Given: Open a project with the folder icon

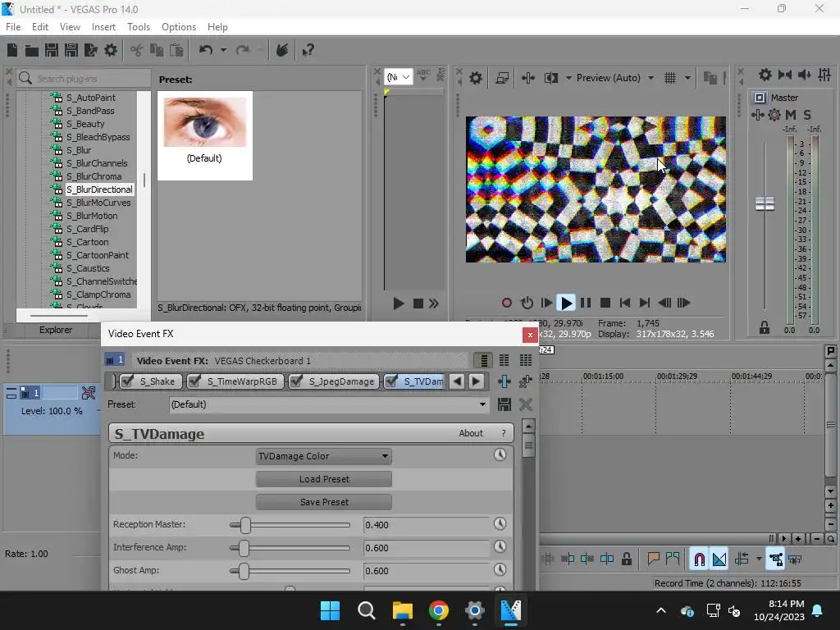Looking at the screenshot, I should (32, 50).
